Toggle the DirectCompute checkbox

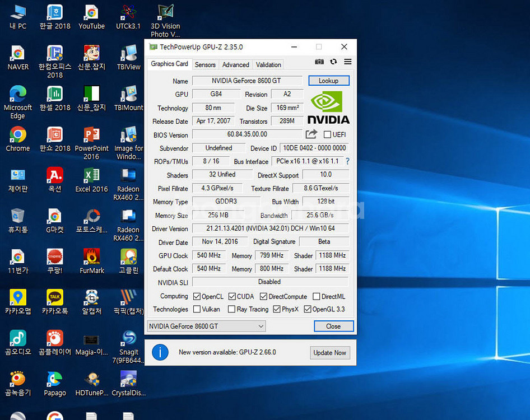tap(263, 296)
